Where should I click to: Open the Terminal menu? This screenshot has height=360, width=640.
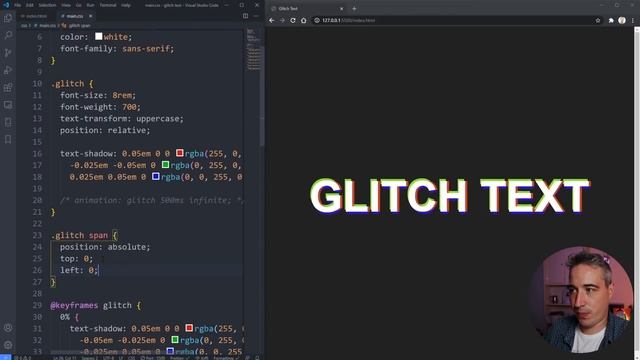pos(108,5)
